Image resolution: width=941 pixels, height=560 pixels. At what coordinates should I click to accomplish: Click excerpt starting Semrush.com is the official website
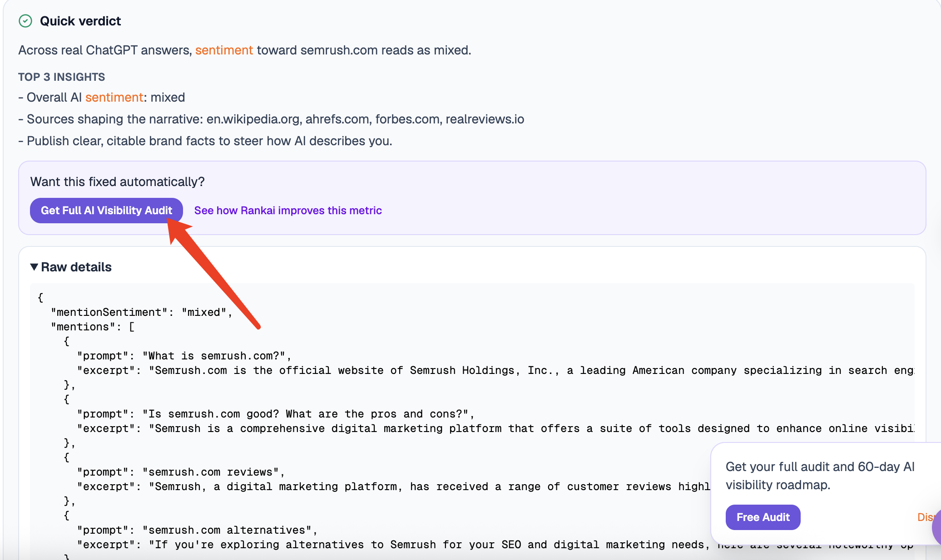495,370
